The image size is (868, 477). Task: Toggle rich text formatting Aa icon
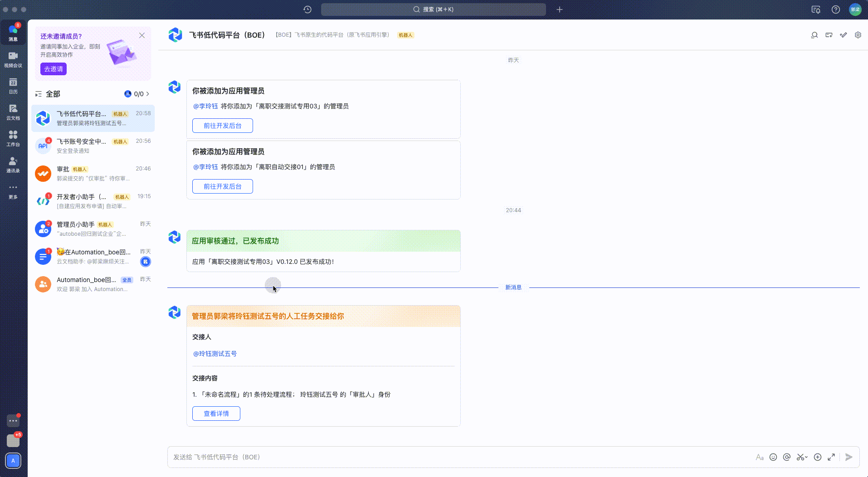click(760, 457)
